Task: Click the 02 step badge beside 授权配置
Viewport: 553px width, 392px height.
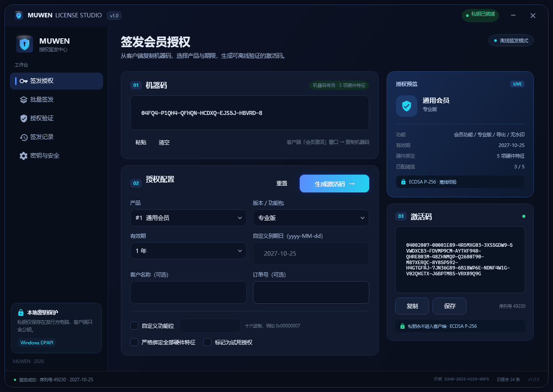Action: click(136, 183)
